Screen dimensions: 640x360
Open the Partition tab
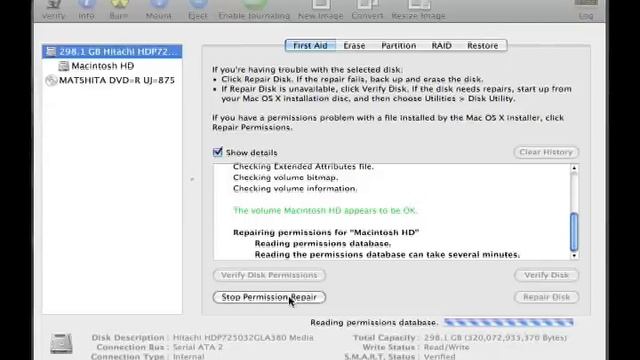click(x=399, y=45)
